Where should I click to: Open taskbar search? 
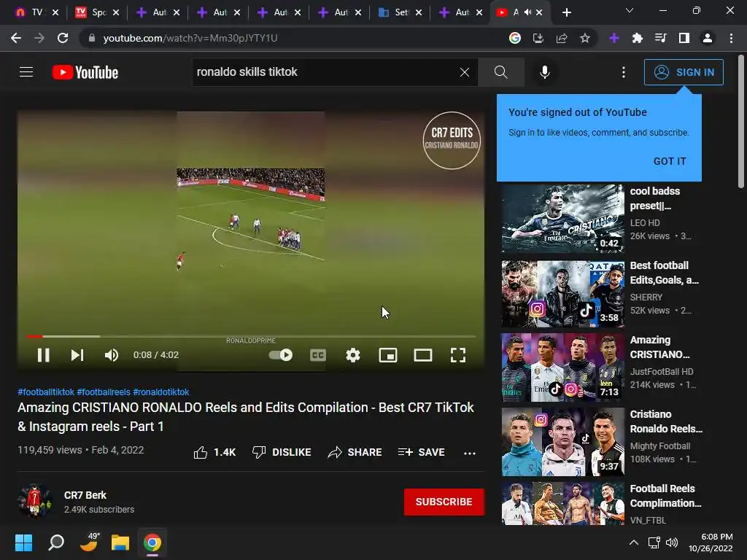[x=56, y=542]
